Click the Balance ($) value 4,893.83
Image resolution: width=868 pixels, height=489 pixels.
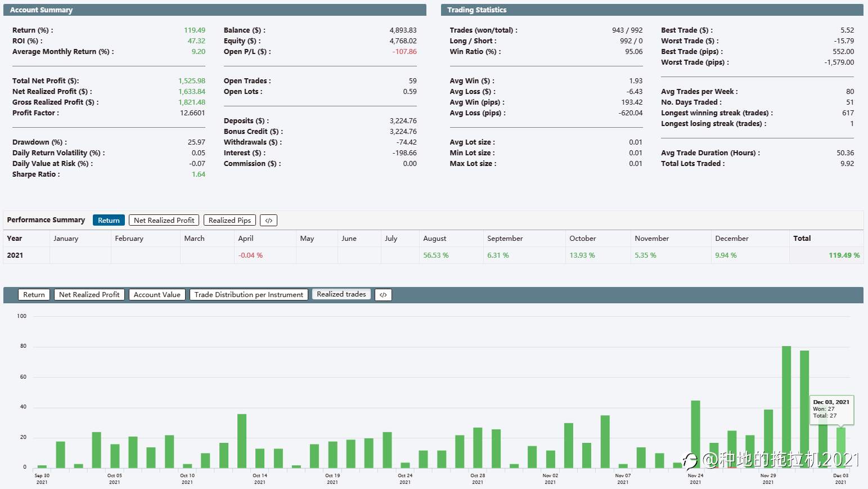click(403, 30)
